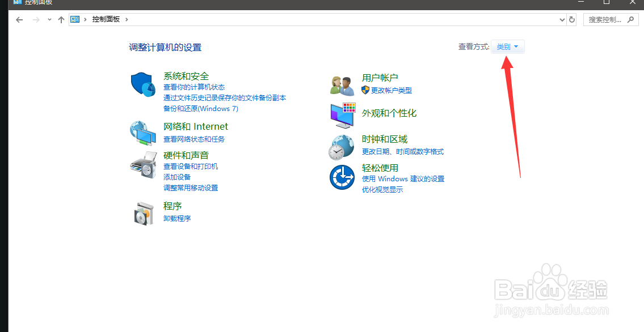Select the 硬件和声音 printer icon
This screenshot has height=332, width=644.
[x=143, y=164]
